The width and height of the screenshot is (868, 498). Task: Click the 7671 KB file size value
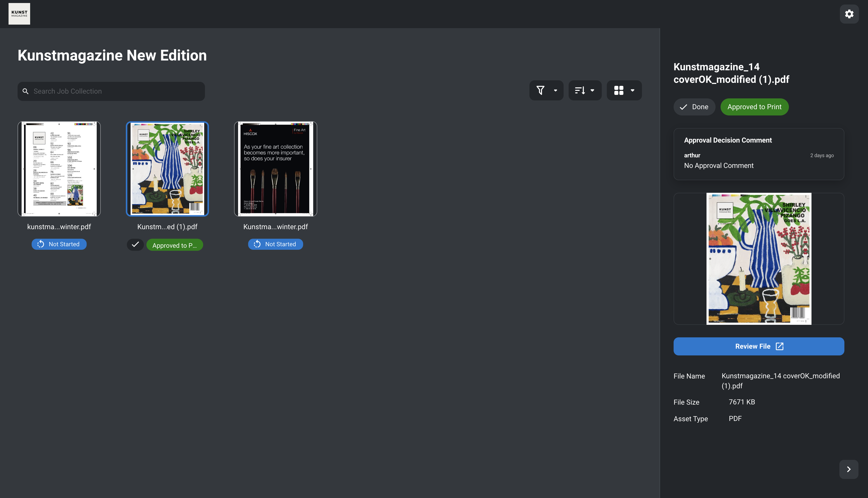click(742, 402)
